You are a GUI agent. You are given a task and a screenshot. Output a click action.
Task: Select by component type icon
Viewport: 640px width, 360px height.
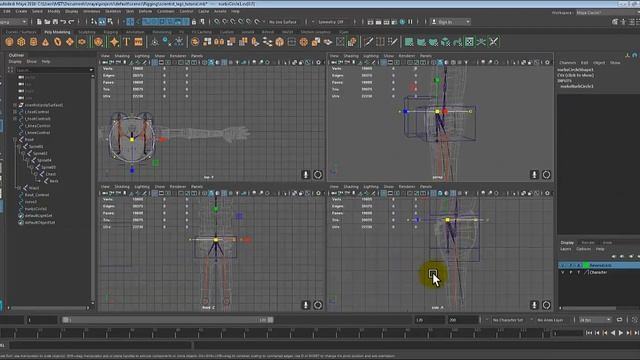[110, 22]
